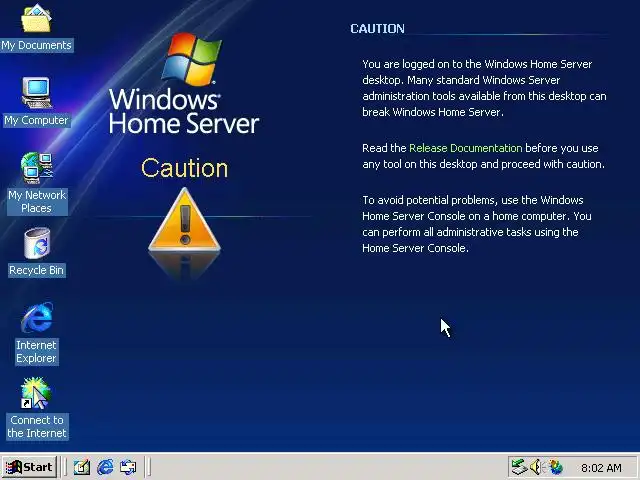
Task: Click the third quick launch icon
Action: pyautogui.click(x=128, y=467)
